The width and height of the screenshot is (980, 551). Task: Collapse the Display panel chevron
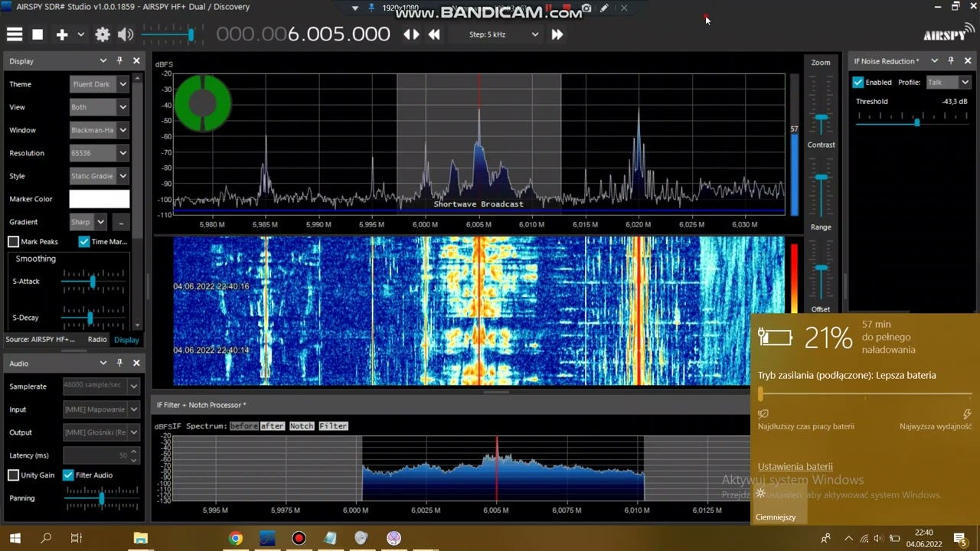point(103,60)
